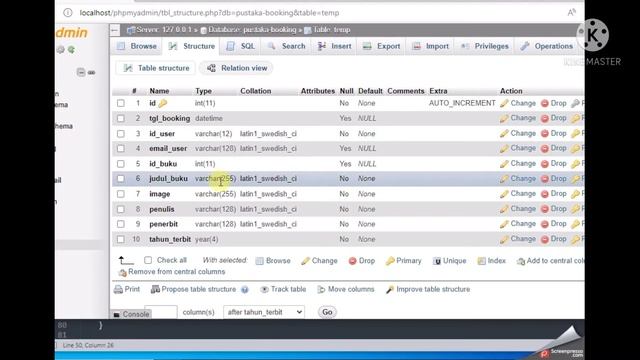The width and height of the screenshot is (640, 360).
Task: Tick the checkbox for tgl_booking row
Action: [x=121, y=118]
